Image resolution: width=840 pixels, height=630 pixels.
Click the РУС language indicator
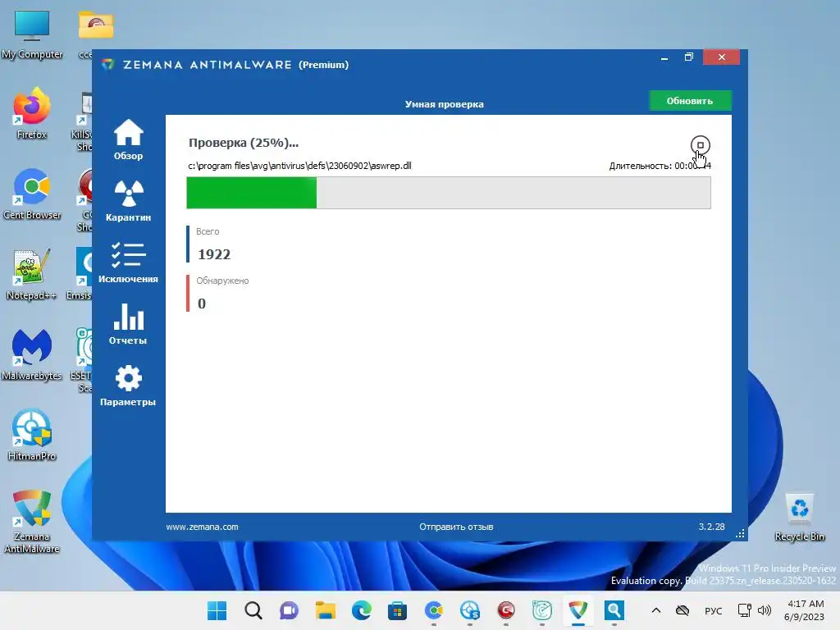point(713,610)
